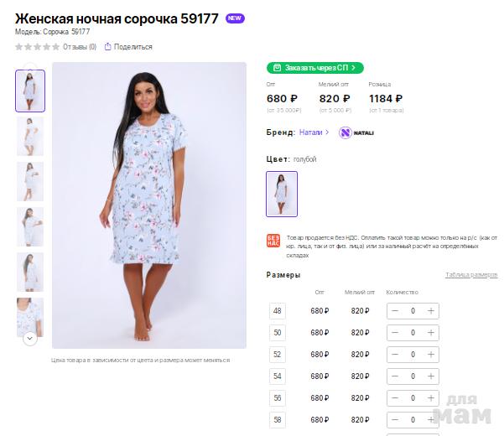Open the Натали brand link with chevron
Image resolution: width=504 pixels, height=436 pixels.
pyautogui.click(x=314, y=132)
